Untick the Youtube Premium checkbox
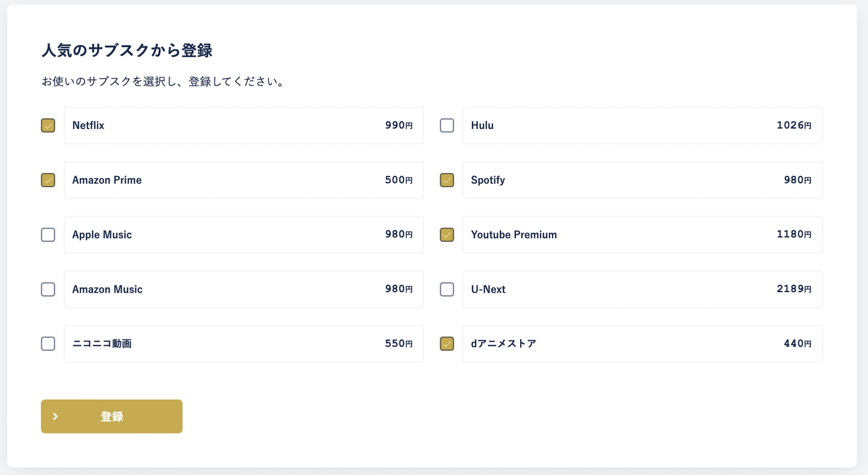 tap(447, 235)
